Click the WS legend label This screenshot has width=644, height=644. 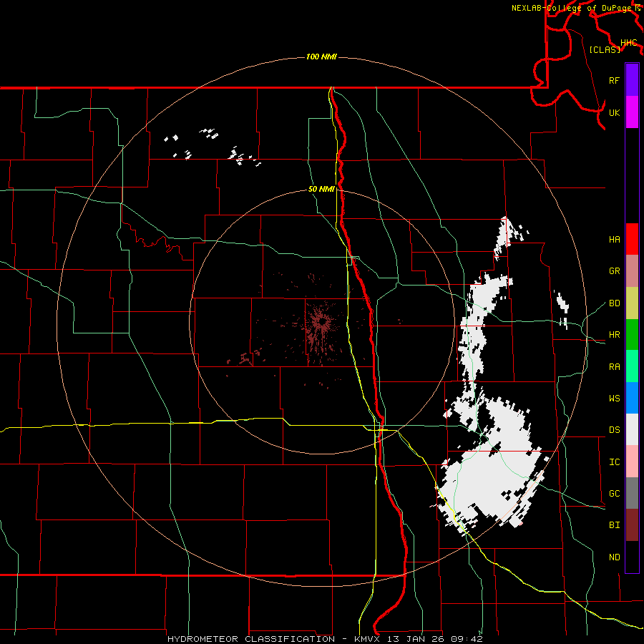tap(615, 399)
